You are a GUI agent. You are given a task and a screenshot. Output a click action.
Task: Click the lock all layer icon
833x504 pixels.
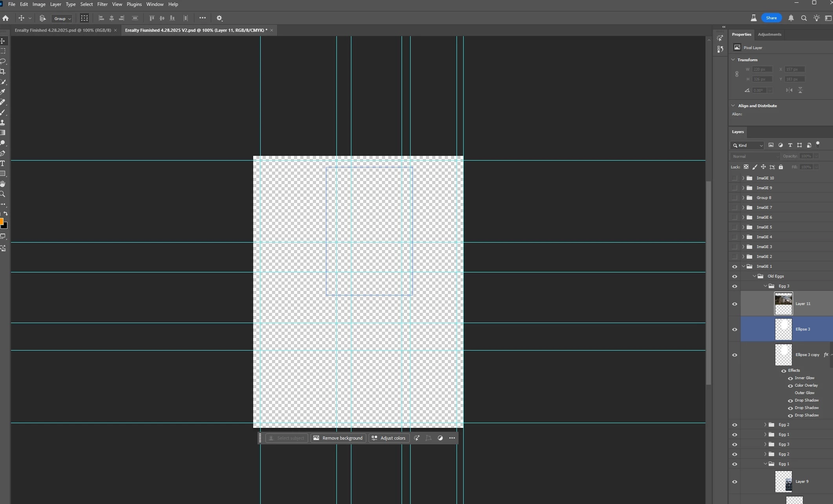781,167
